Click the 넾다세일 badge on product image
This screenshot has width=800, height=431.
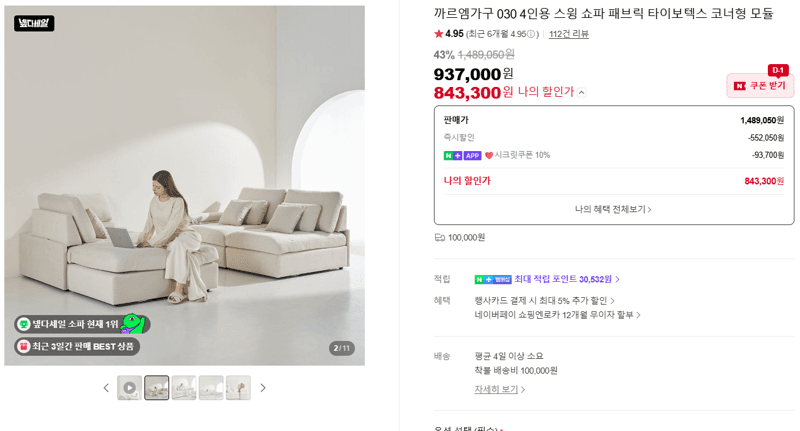(34, 23)
